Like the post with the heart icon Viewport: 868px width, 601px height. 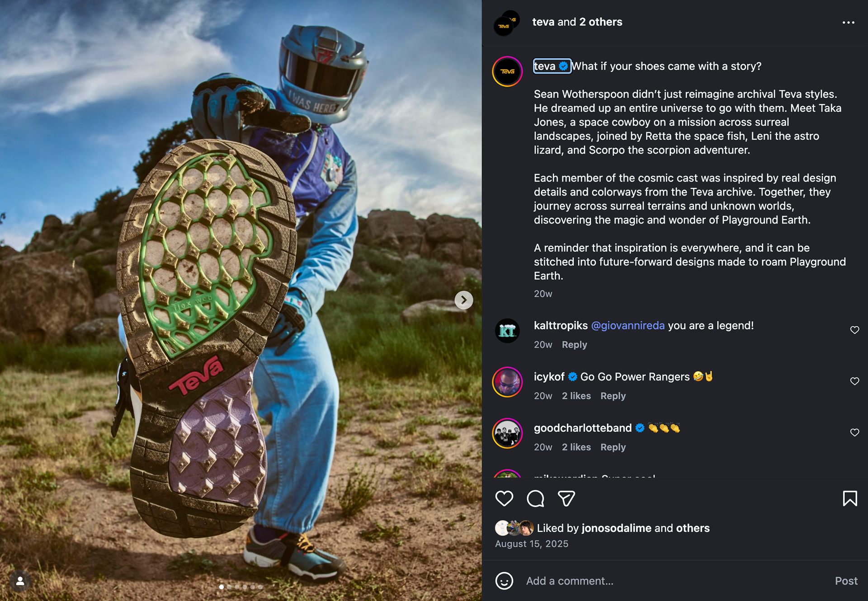click(x=504, y=498)
